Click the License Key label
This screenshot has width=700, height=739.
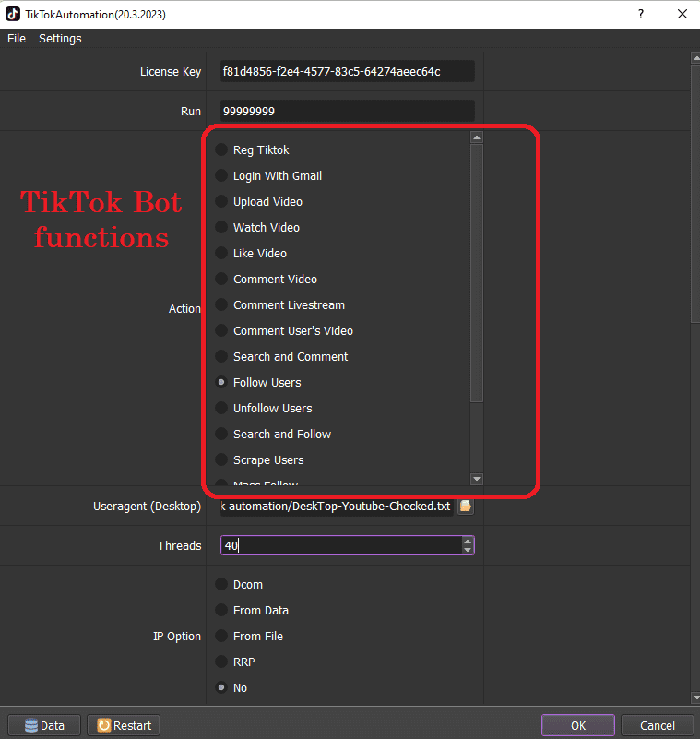tap(171, 72)
